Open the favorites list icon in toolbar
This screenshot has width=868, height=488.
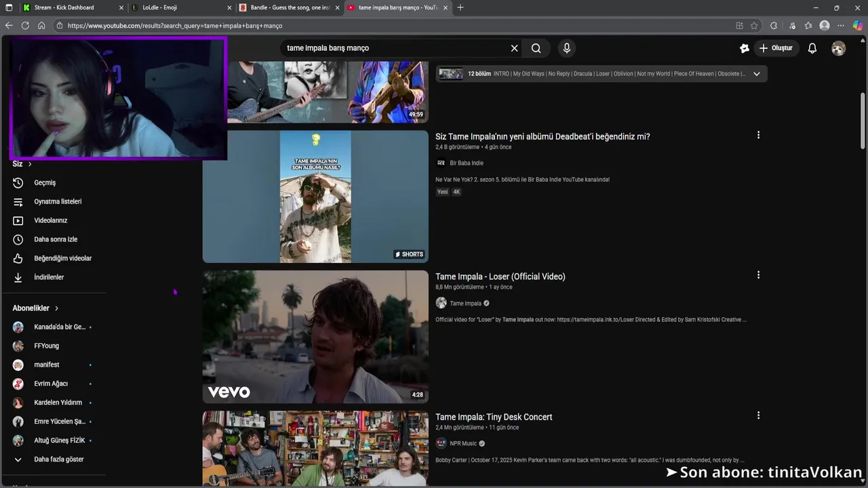808,26
